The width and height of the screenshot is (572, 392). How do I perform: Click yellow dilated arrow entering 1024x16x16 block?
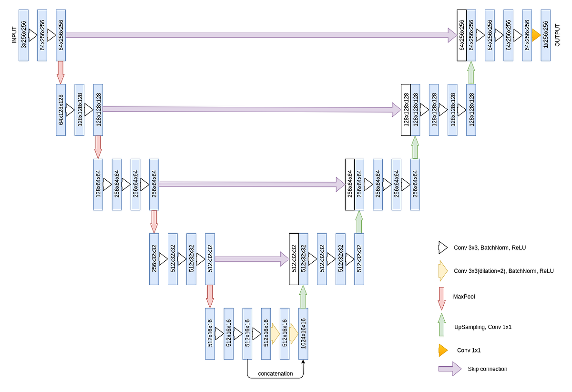tap(294, 333)
